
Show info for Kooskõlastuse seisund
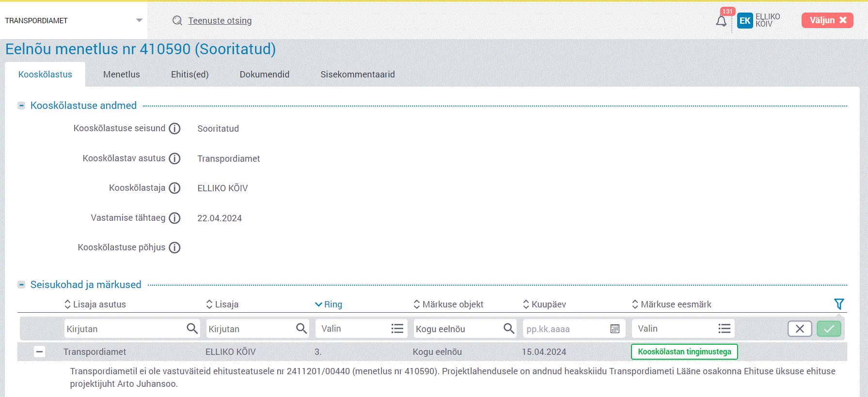[174, 128]
